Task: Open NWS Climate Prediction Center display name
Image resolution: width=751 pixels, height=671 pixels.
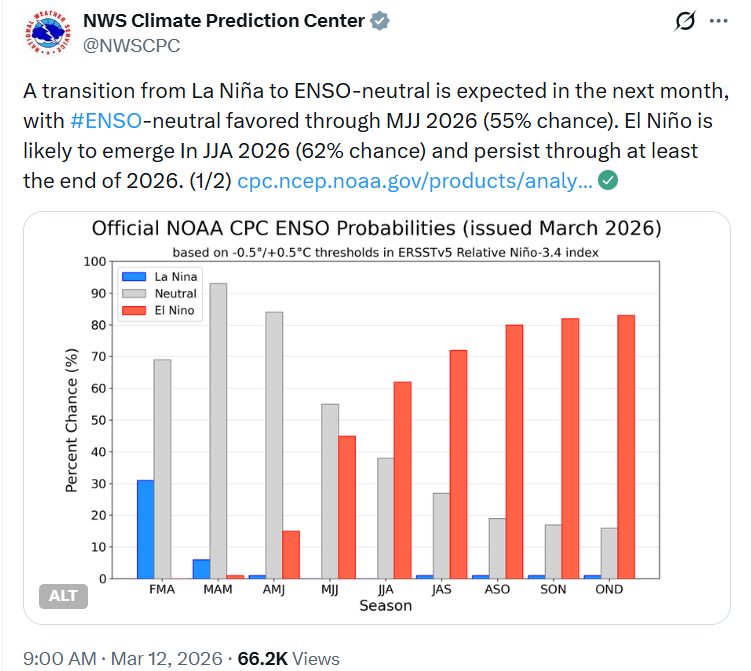Action: pos(223,21)
